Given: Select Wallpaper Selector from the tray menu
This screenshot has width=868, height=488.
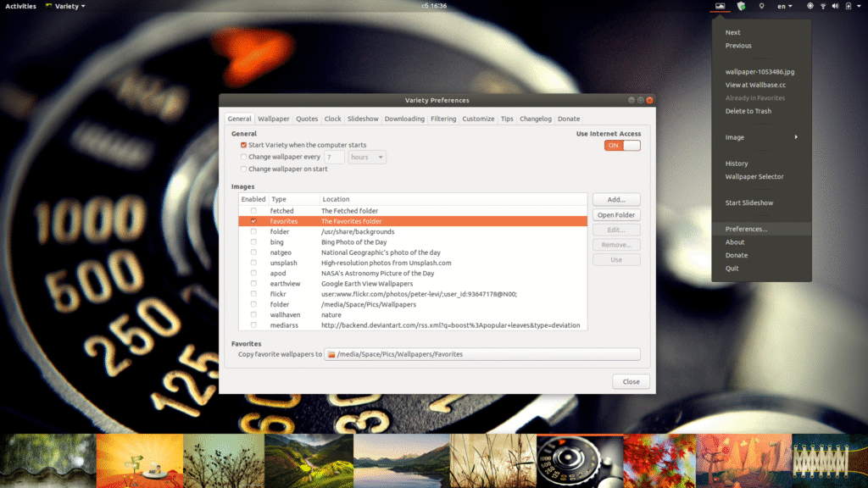Looking at the screenshot, I should pyautogui.click(x=754, y=177).
